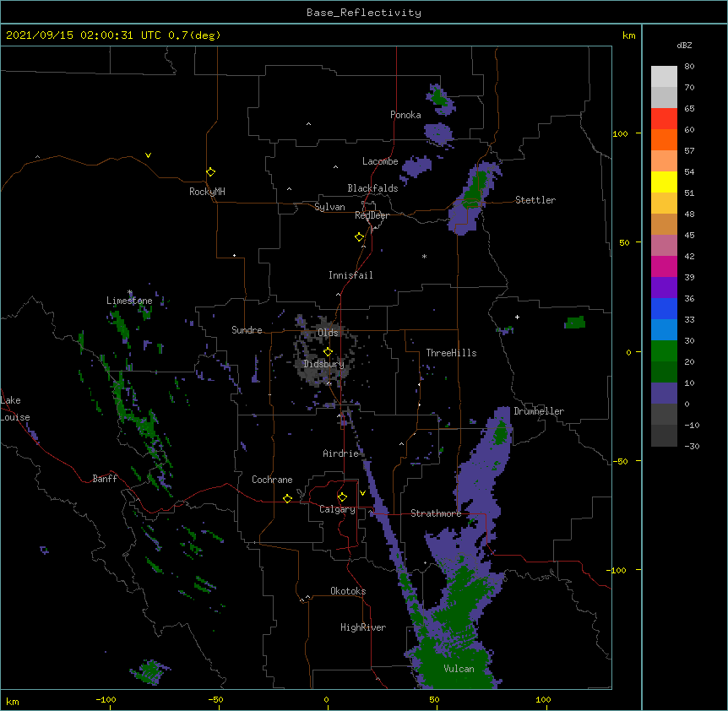The height and width of the screenshot is (711, 728).
Task: Click the RedDeer label
Action: tap(372, 215)
